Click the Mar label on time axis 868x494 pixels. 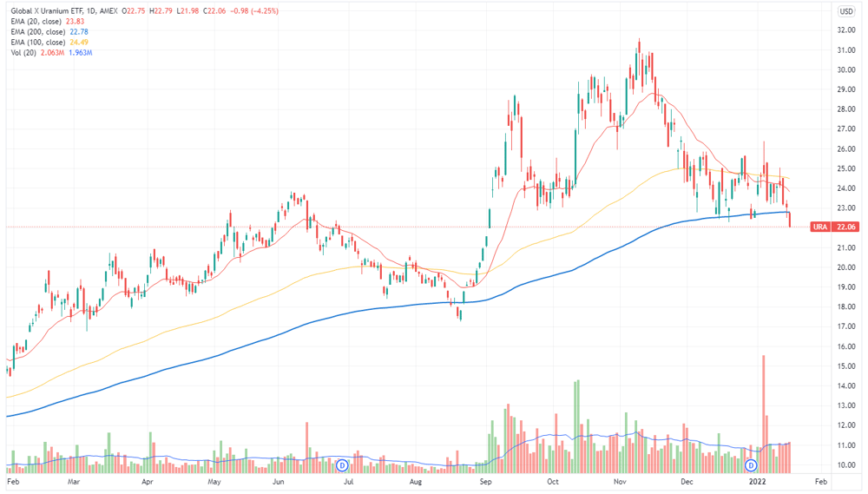click(74, 482)
